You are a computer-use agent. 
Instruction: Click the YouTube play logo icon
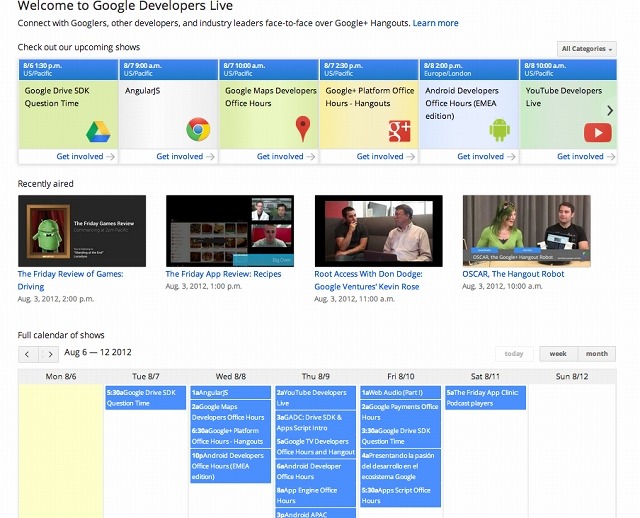[598, 133]
